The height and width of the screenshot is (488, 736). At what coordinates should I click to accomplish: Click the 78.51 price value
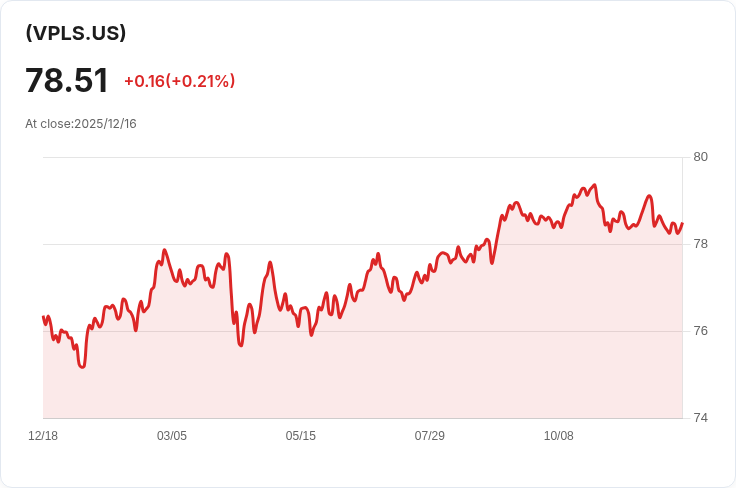point(67,80)
